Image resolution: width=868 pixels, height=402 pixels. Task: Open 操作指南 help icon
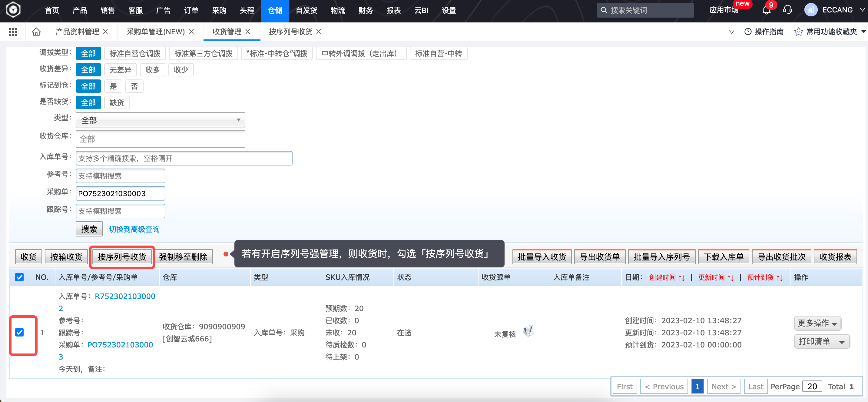(748, 31)
